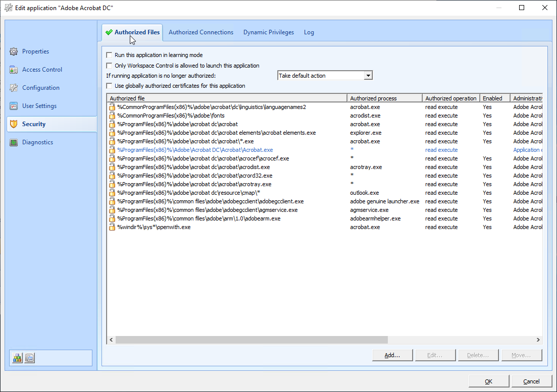Check Only Workspace Control is allowed to launch
Image resolution: width=557 pixels, height=392 pixels.
[109, 66]
